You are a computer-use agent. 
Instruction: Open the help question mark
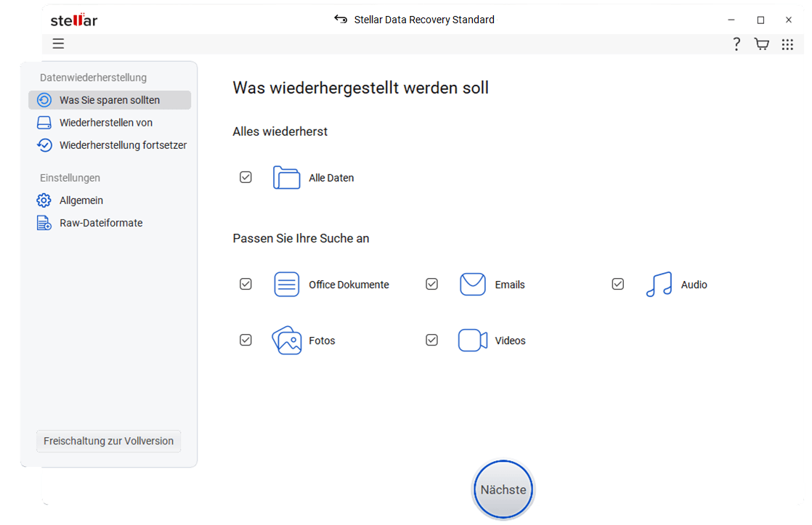pyautogui.click(x=736, y=44)
